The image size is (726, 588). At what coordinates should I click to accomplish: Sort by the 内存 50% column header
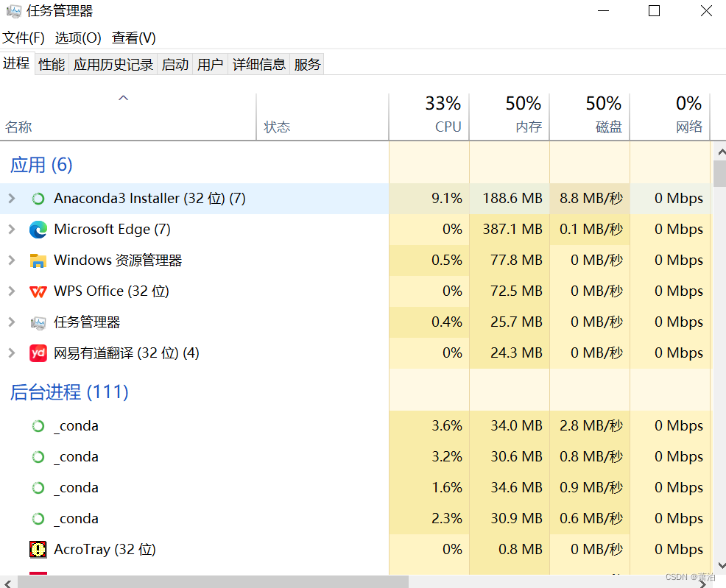pos(510,116)
